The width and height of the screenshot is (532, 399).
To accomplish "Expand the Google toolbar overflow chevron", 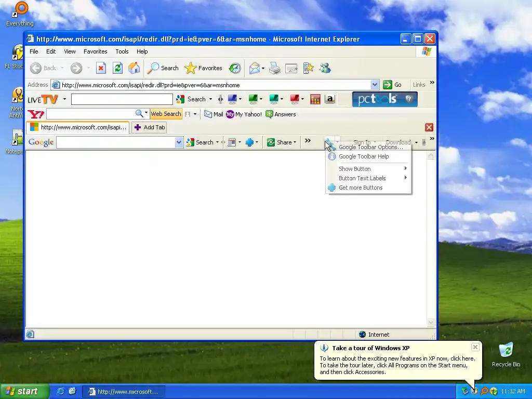I will pos(308,140).
